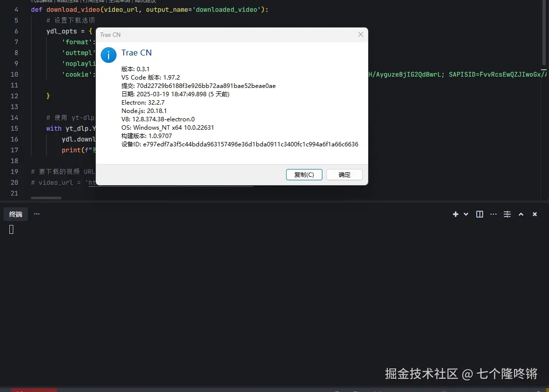
Task: Create a new terminal with the plus icon
Action: point(455,214)
